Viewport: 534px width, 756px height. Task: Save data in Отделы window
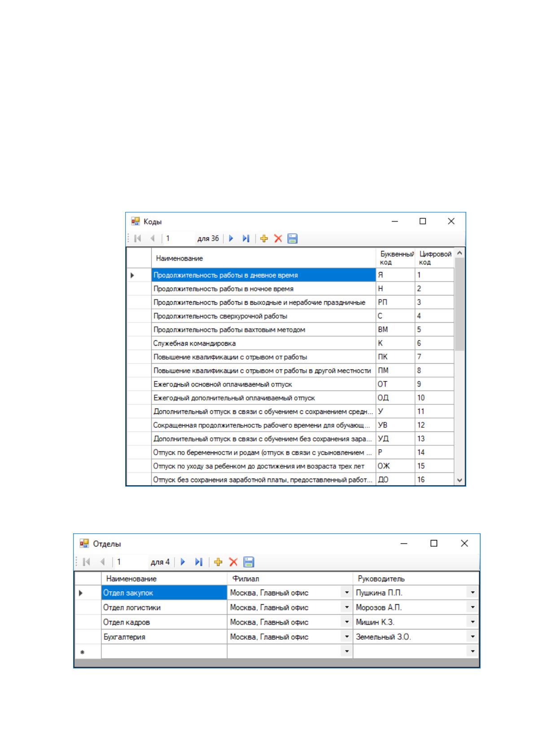[249, 562]
